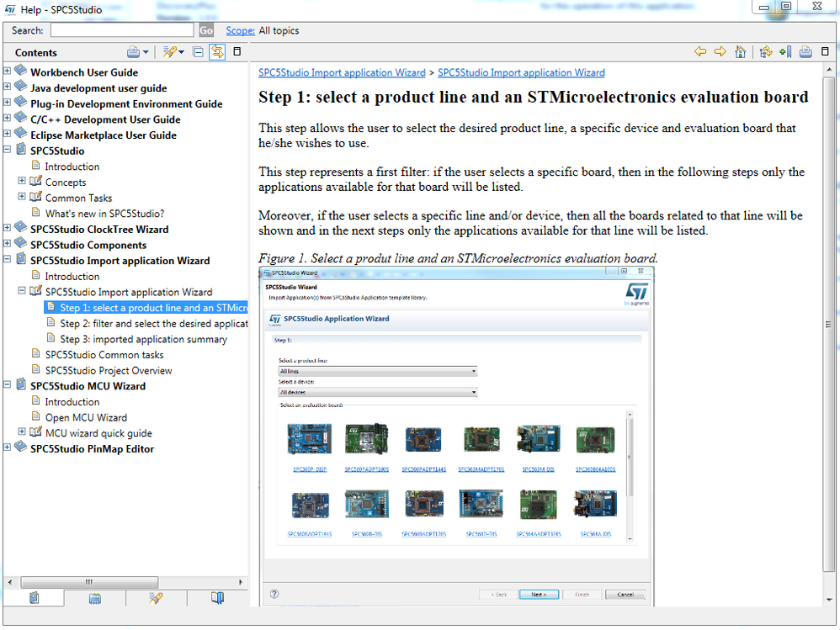
Task: Select Introduction under SPC5Studio MCU Wizard
Action: coord(72,401)
